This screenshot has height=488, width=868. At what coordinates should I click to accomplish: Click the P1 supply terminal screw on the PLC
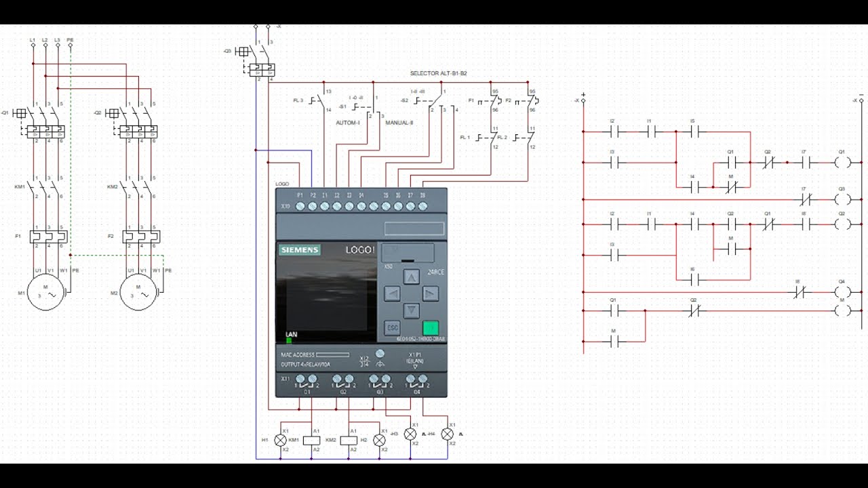tap(300, 206)
